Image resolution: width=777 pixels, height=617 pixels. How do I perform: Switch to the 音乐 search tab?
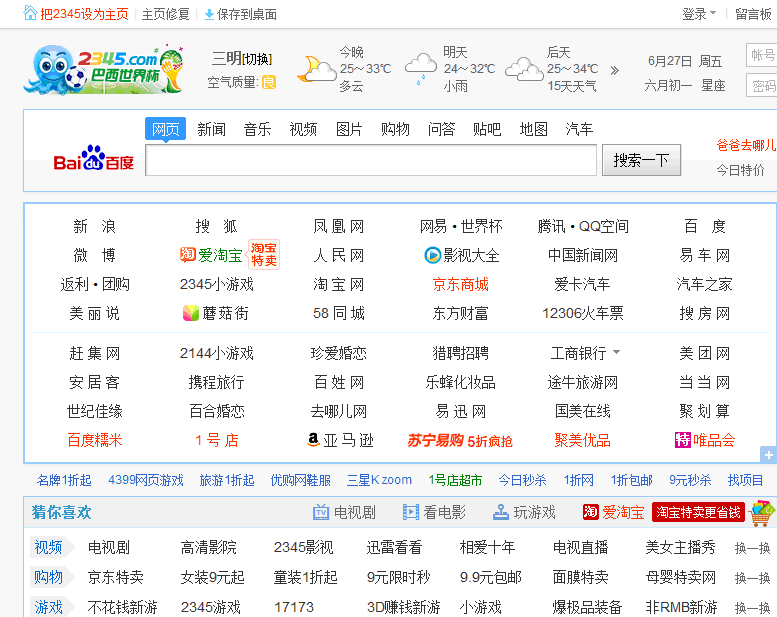click(x=257, y=129)
